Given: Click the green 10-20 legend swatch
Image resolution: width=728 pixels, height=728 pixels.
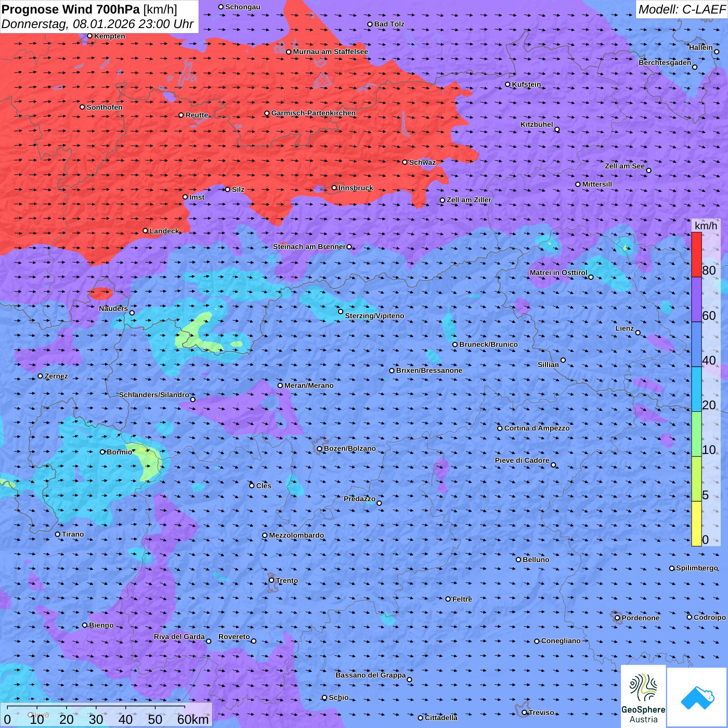Looking at the screenshot, I should (x=696, y=434).
